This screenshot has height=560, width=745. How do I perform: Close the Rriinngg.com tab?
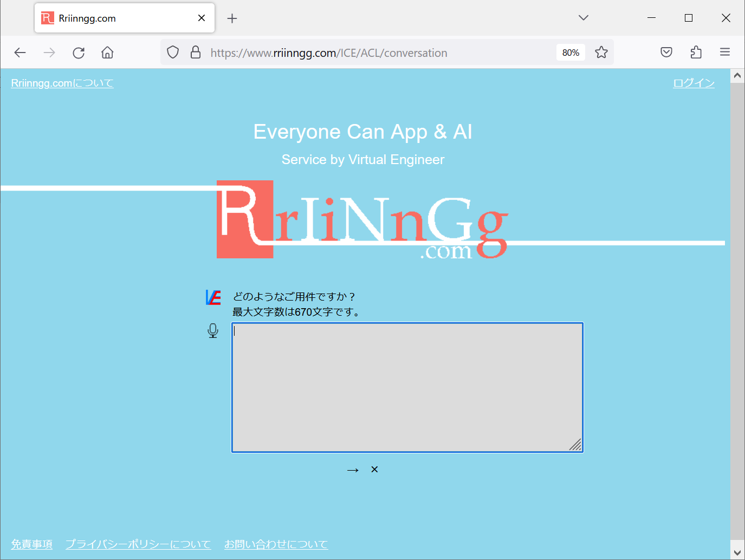[202, 18]
